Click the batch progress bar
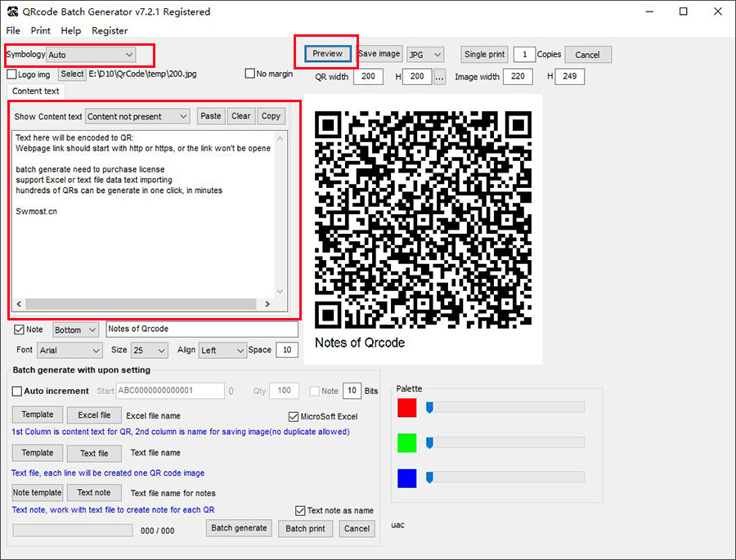 tap(73, 531)
